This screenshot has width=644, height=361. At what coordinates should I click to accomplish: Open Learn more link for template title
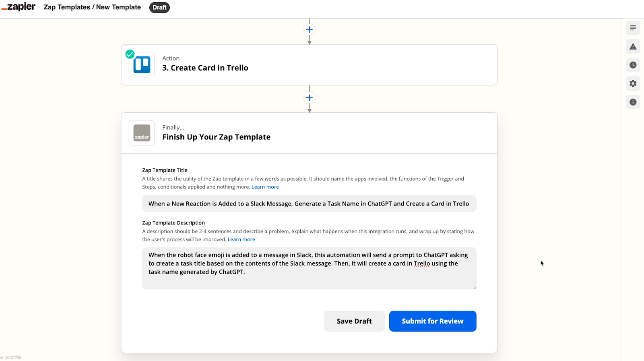click(x=265, y=187)
